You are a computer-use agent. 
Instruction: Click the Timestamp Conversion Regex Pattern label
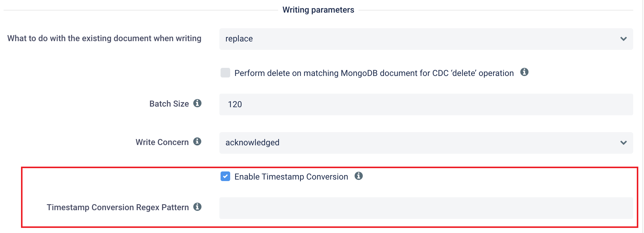[118, 207]
